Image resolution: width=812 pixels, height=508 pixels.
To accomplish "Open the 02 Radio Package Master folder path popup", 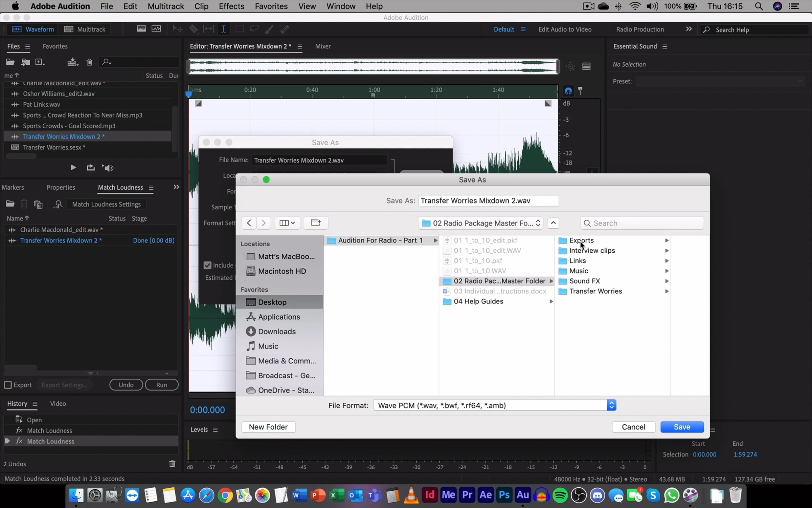I will click(x=480, y=223).
